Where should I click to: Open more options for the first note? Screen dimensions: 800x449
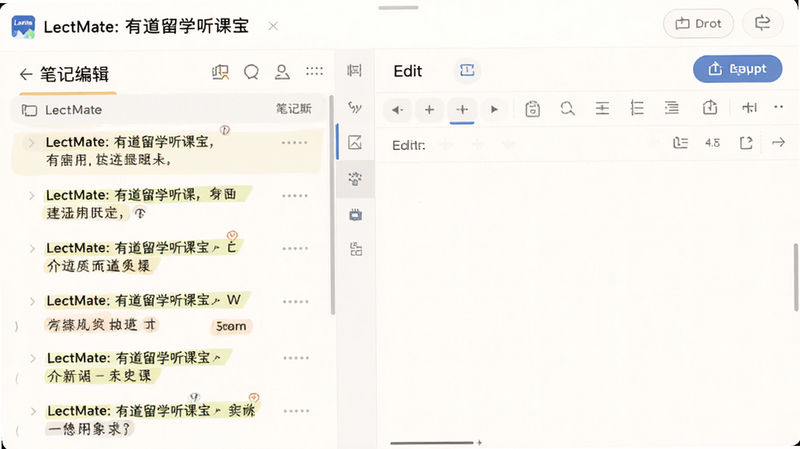tap(294, 143)
